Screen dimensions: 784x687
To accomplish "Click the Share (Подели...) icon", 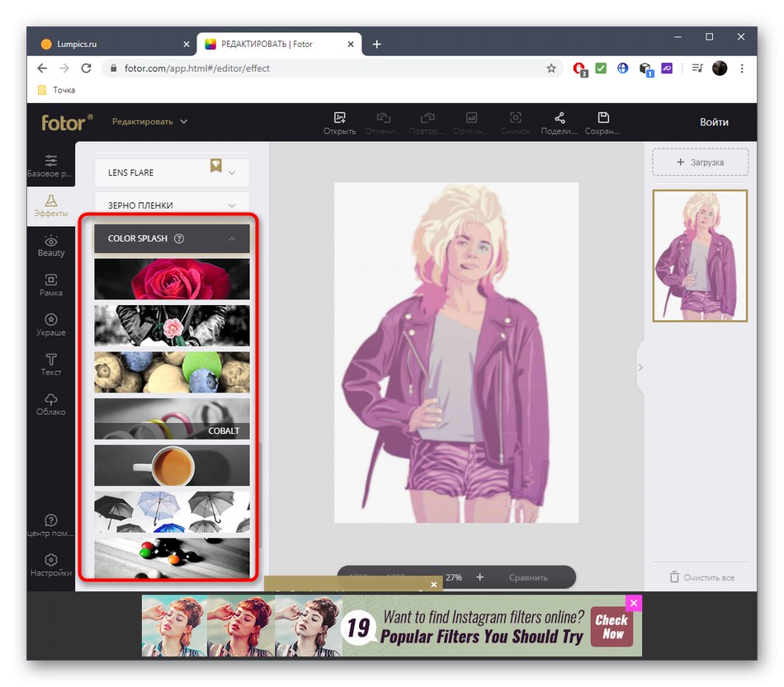I will coord(559,122).
